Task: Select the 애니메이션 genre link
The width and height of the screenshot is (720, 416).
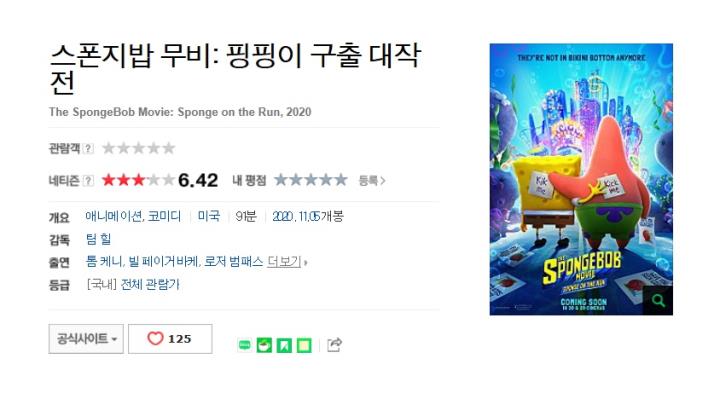Action: tap(114, 216)
